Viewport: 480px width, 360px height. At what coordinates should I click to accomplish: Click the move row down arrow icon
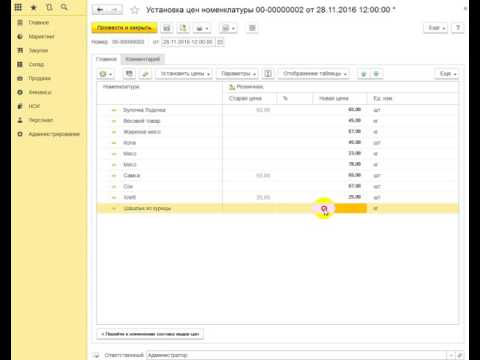364,74
